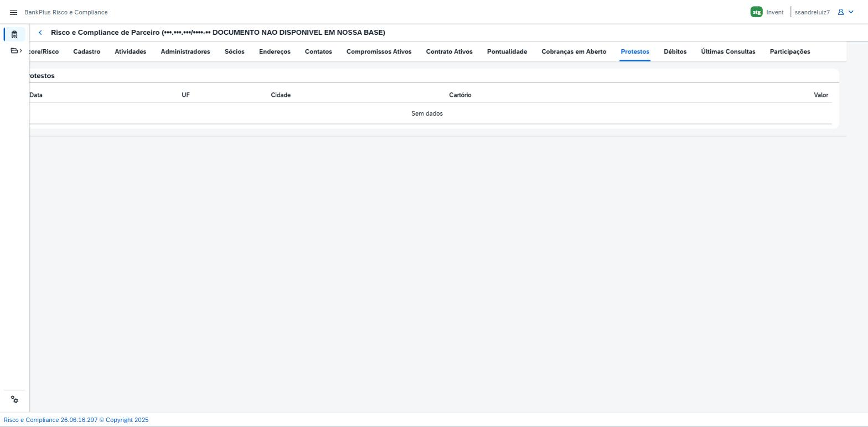868x427 pixels.
Task: Open the Débitos tab
Action: click(675, 51)
